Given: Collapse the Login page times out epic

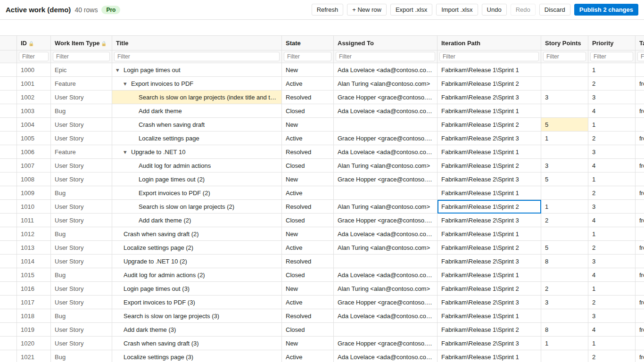Looking at the screenshot, I should pos(117,70).
